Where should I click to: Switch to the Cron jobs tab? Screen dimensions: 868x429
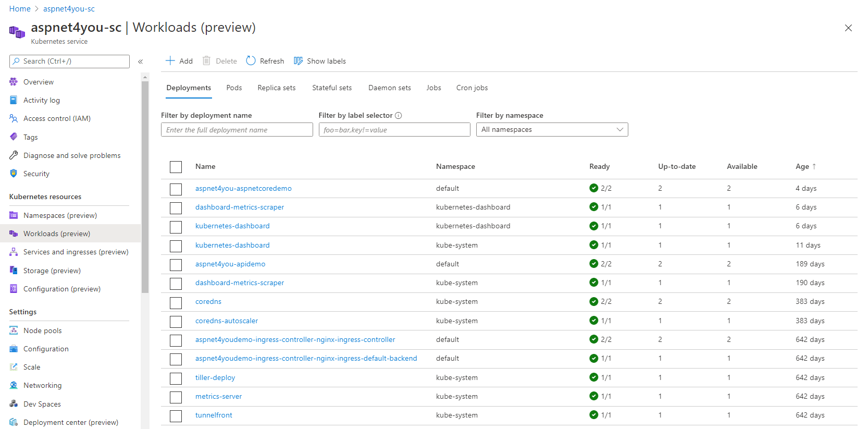click(x=472, y=88)
